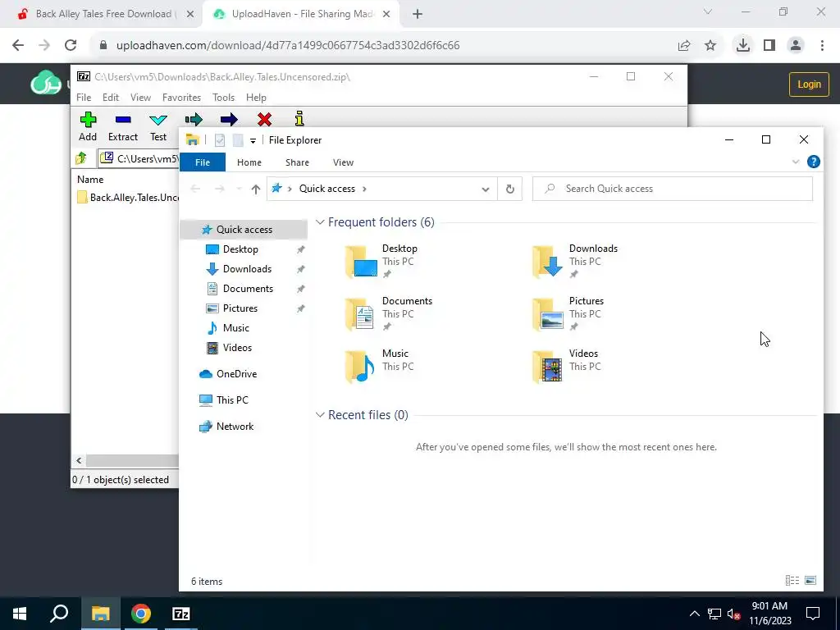
Task: Select Downloads in the navigation pane
Action: [x=247, y=269]
